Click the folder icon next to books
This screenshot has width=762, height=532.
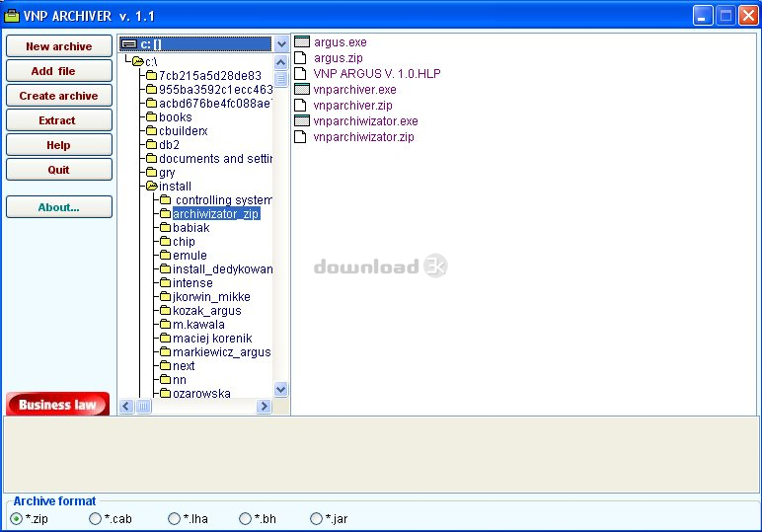[x=151, y=117]
